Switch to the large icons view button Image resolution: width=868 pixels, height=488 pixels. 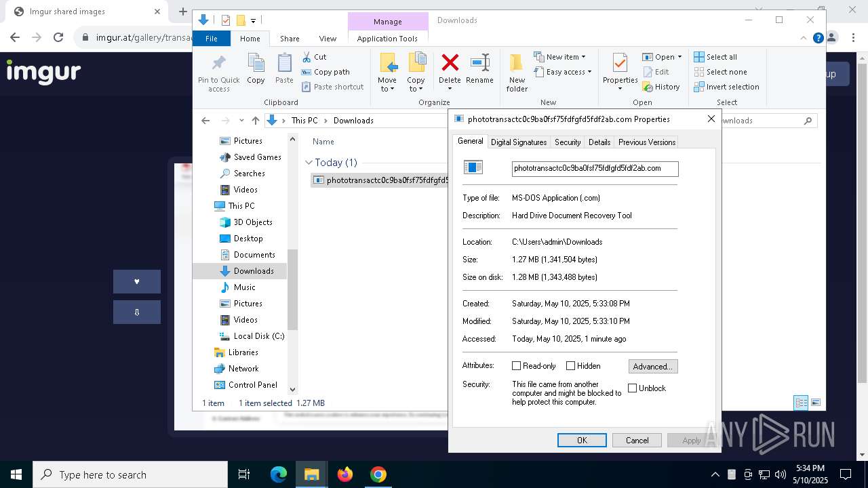point(816,403)
